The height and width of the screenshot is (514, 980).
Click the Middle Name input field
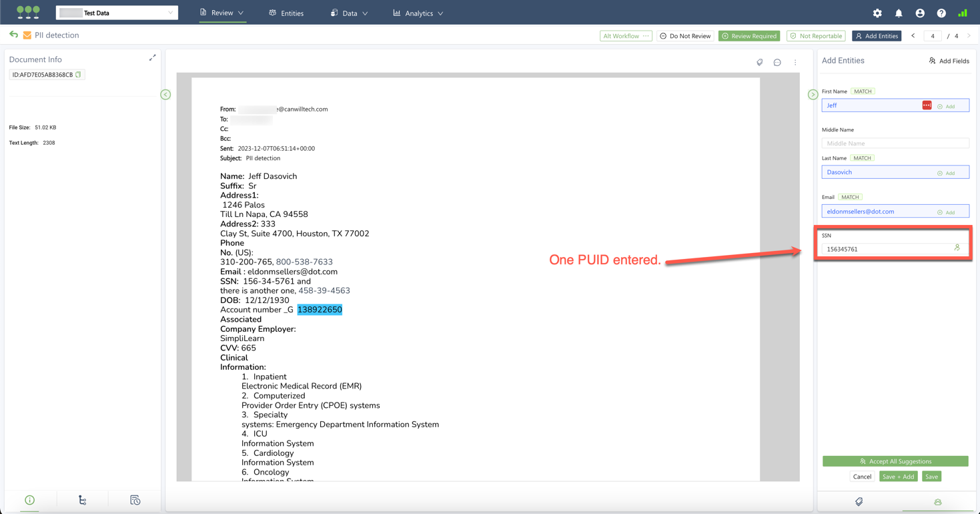[895, 144]
